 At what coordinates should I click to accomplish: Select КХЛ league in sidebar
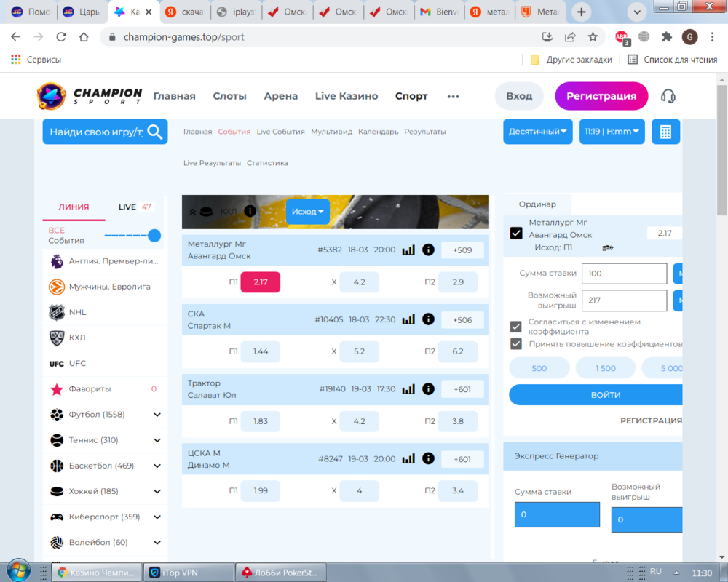click(104, 338)
